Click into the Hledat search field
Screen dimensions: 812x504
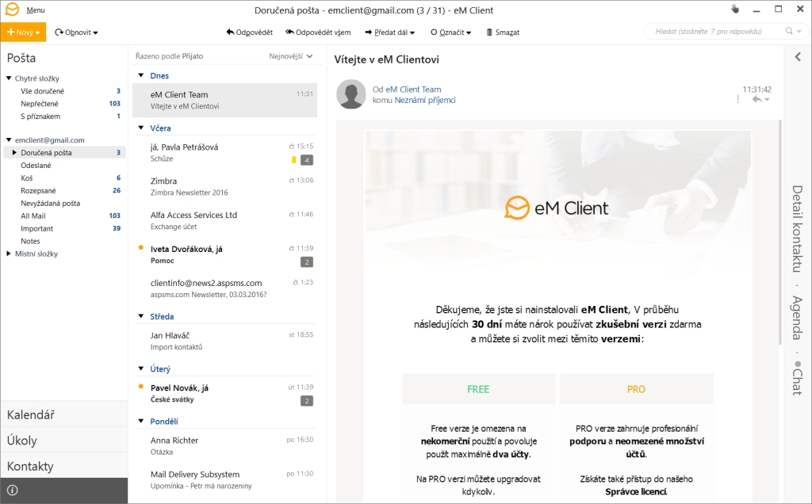pos(714,32)
